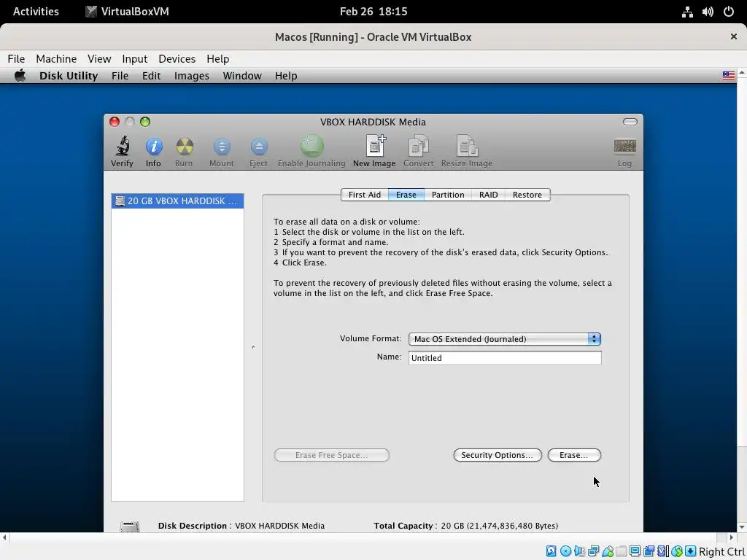Open the Disk Utility Edit menu
Viewport: 747px width, 560px height.
(x=151, y=76)
